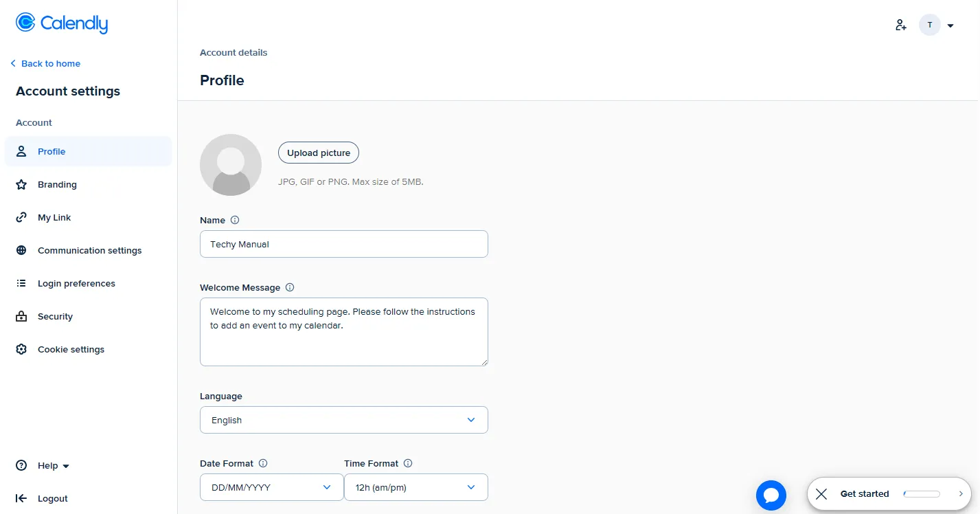Click the My Link chain icon
980x514 pixels.
(x=21, y=217)
